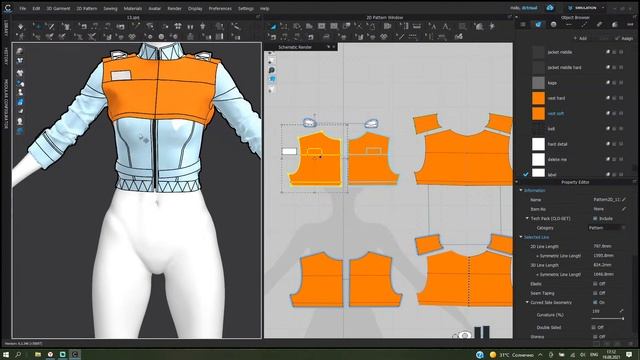Toggle the Seam Taping checkbox

[595, 293]
